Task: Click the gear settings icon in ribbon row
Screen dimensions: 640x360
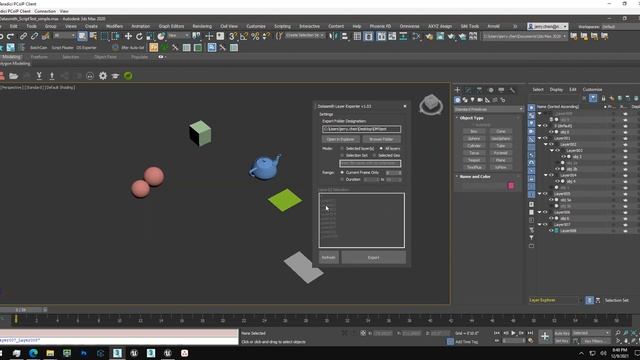Action: pyautogui.click(x=103, y=76)
